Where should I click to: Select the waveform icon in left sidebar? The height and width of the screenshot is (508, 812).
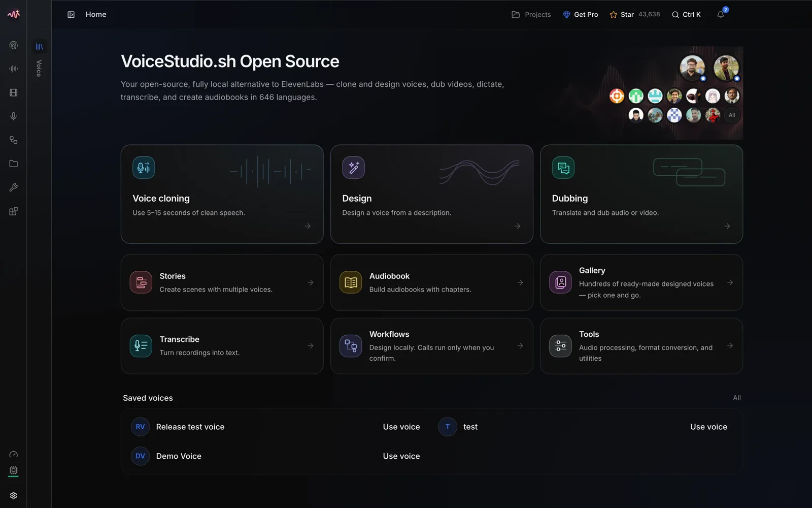pyautogui.click(x=14, y=69)
